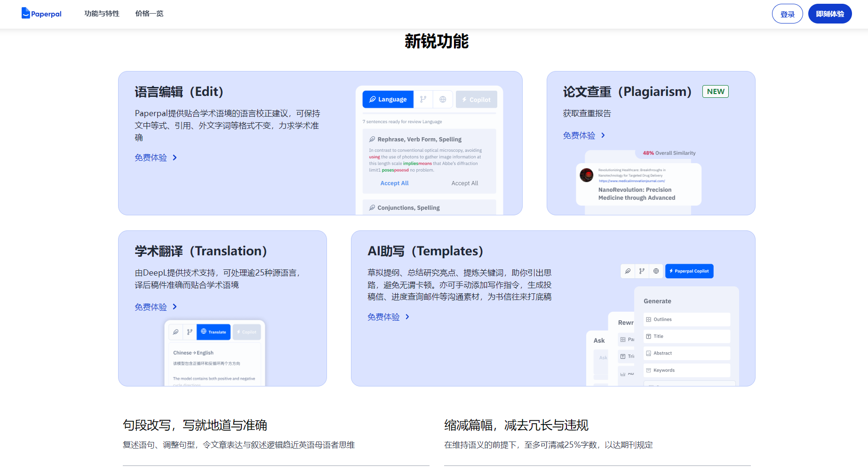This screenshot has width=868, height=473.
Task: Click the 48% Overall Similarity label
Action: pos(669,153)
